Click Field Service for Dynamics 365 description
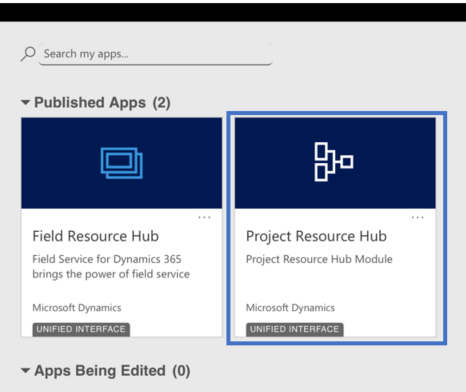The image size is (466, 392). tap(111, 267)
